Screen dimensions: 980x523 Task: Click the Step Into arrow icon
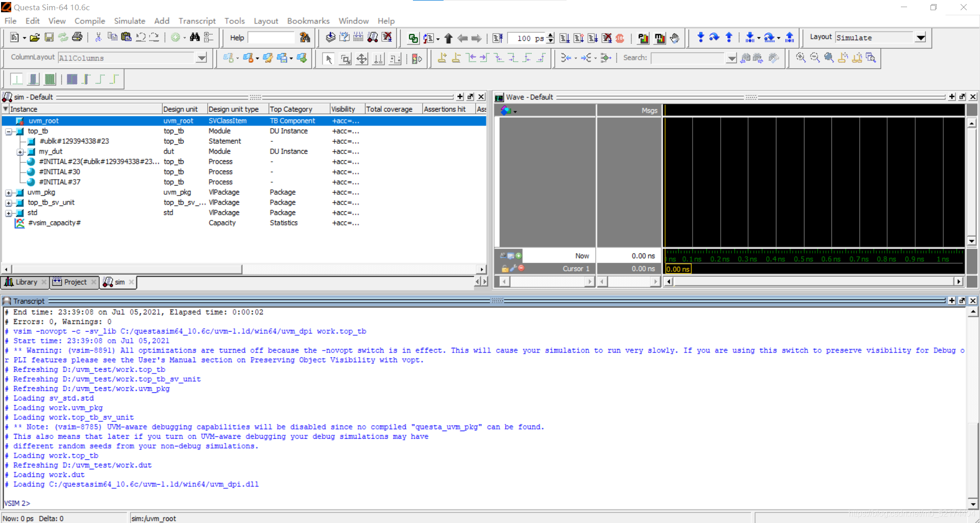(700, 37)
